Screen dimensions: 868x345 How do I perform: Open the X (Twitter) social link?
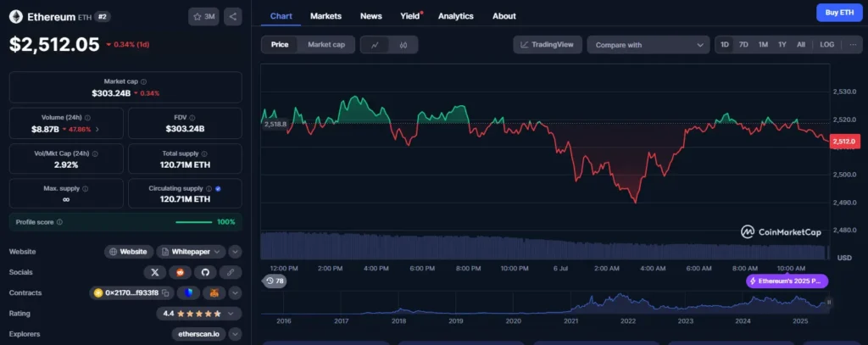tap(155, 272)
